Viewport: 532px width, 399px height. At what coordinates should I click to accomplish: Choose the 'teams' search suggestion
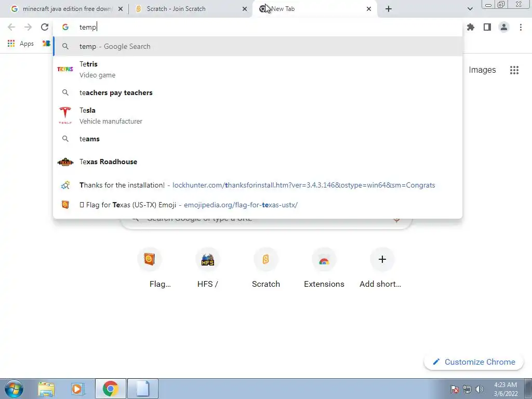click(258, 139)
